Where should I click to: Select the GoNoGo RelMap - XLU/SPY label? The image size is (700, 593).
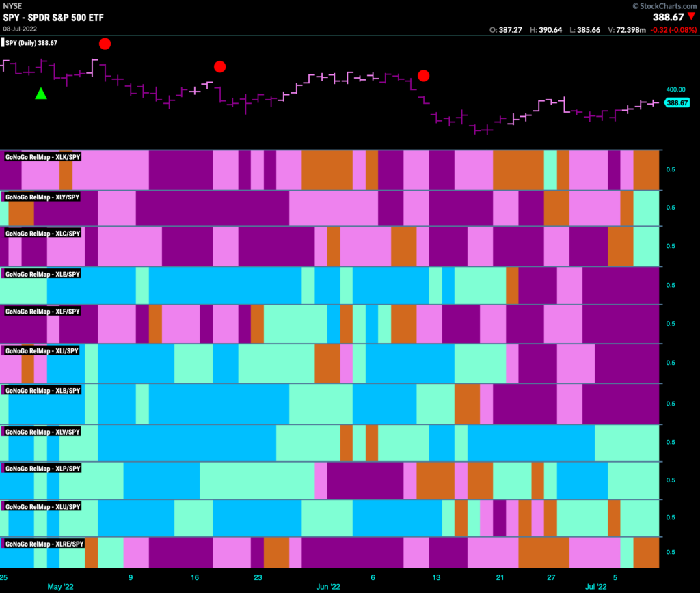coord(43,506)
